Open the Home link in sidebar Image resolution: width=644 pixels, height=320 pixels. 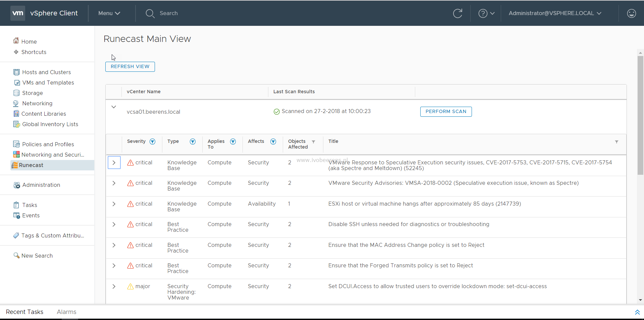29,42
